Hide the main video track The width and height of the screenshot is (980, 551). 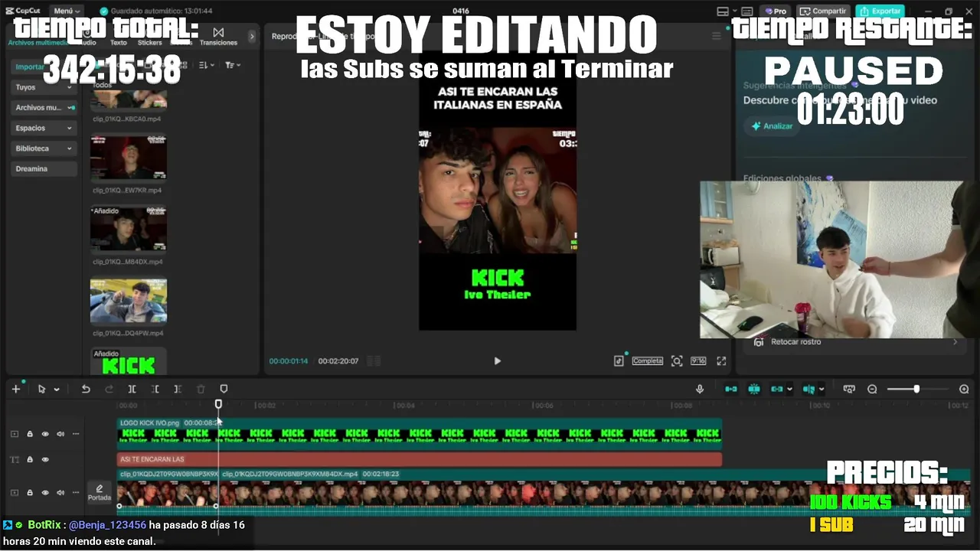point(45,492)
